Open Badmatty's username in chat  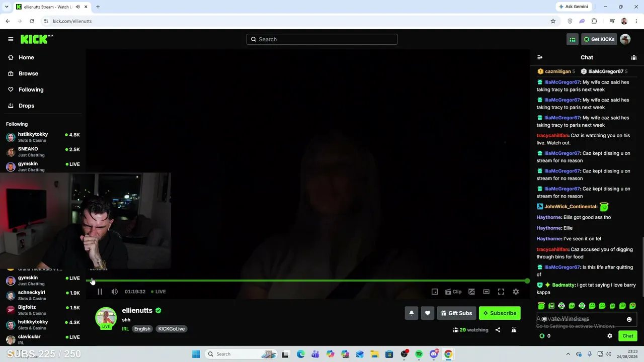[563, 285]
